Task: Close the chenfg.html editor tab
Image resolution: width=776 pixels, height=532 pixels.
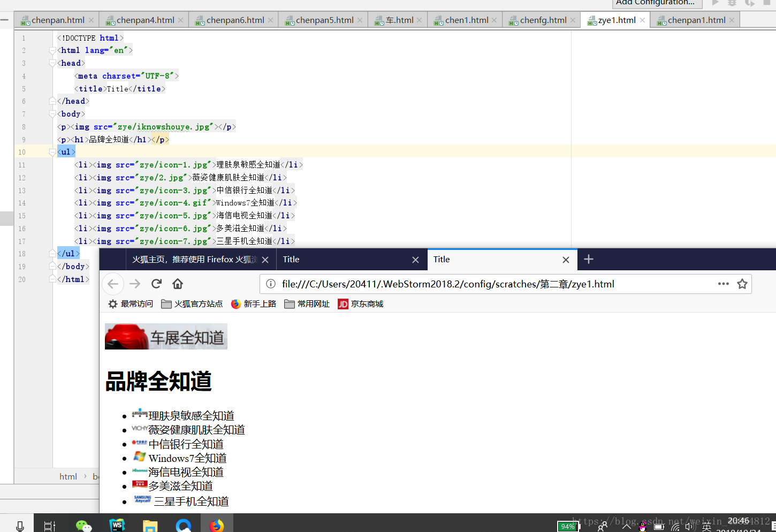Action: [573, 20]
